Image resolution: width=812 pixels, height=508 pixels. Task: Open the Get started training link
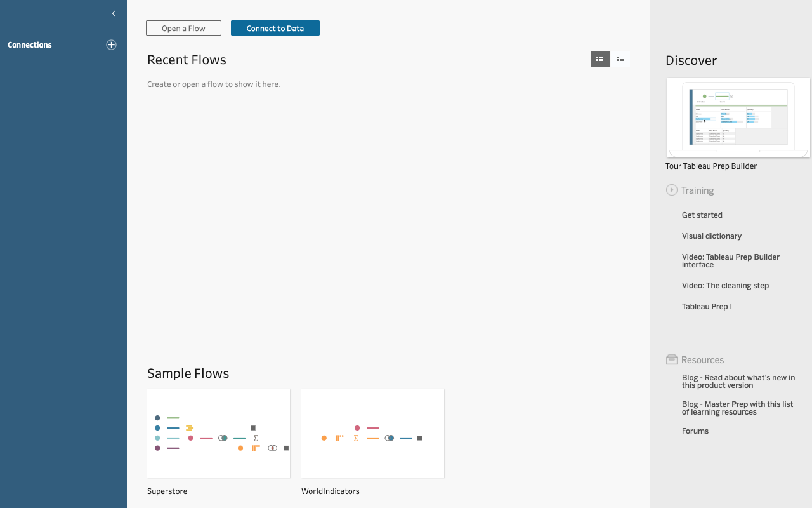(702, 215)
